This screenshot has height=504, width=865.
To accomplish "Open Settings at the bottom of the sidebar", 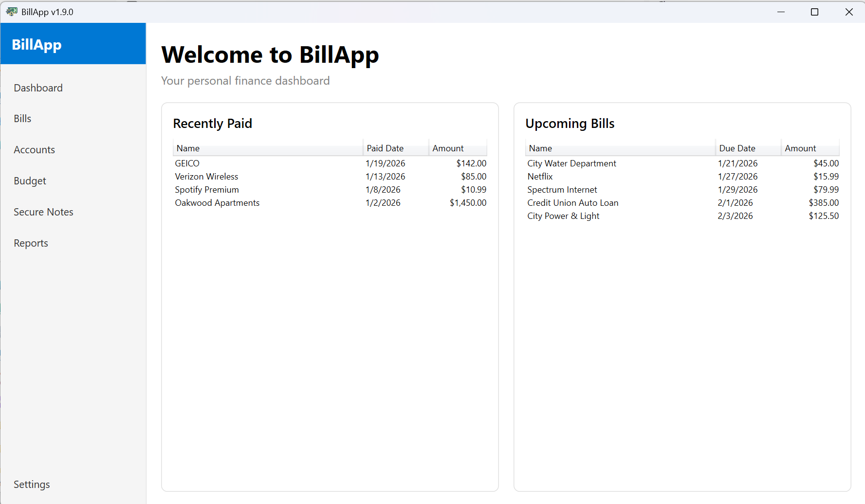I will click(32, 484).
